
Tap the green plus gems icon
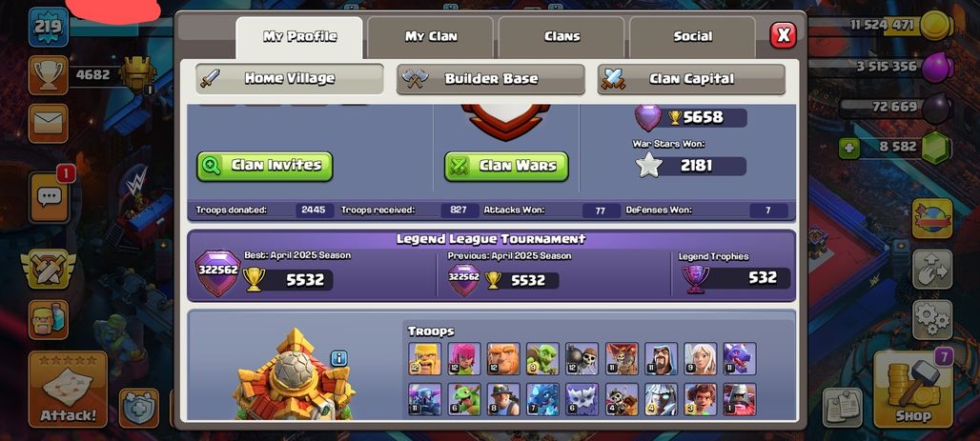(x=848, y=148)
